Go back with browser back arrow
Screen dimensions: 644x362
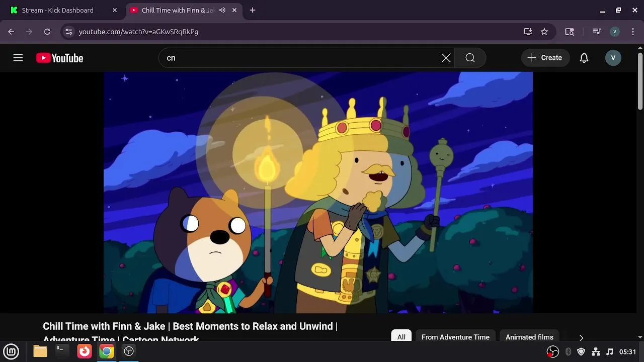click(11, 32)
